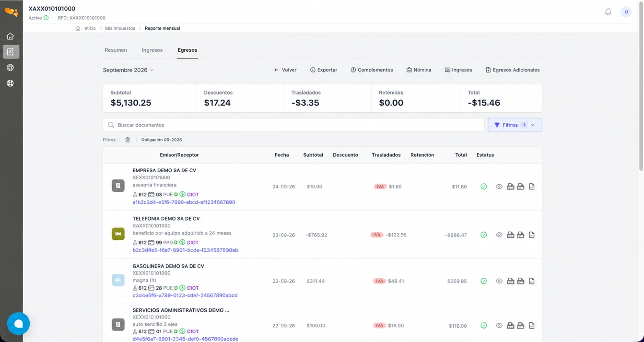Open the receipt icon in the left sidebar
Viewport: 644px width, 342px height.
(x=10, y=52)
